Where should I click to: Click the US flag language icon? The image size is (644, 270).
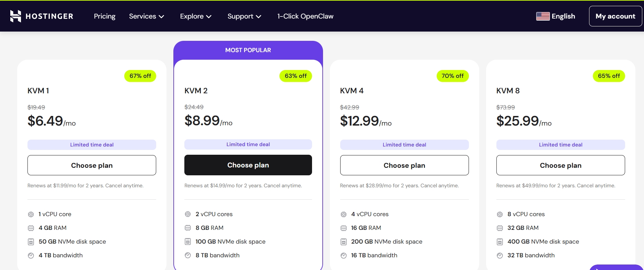click(x=543, y=16)
